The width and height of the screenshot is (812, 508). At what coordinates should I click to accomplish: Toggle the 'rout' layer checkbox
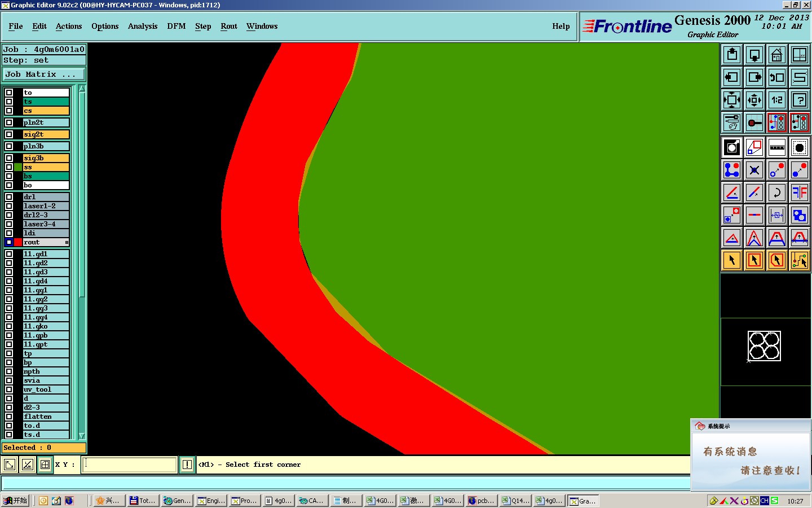[9, 242]
